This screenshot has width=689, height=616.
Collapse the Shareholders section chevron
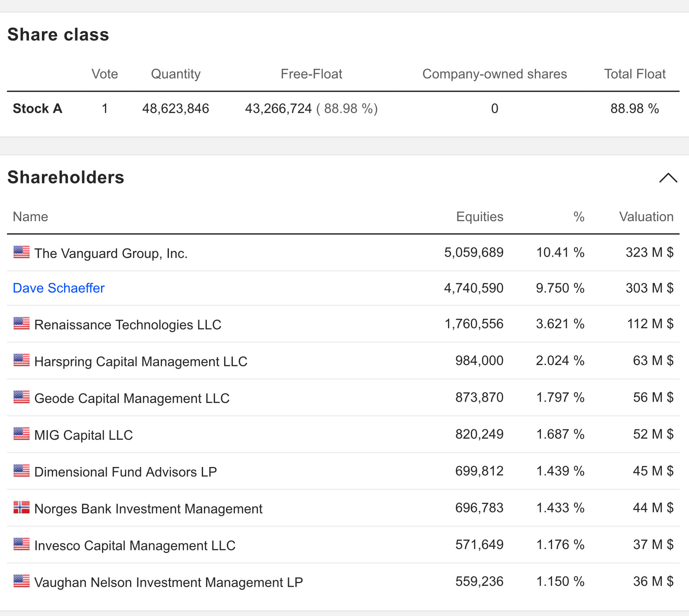click(668, 178)
